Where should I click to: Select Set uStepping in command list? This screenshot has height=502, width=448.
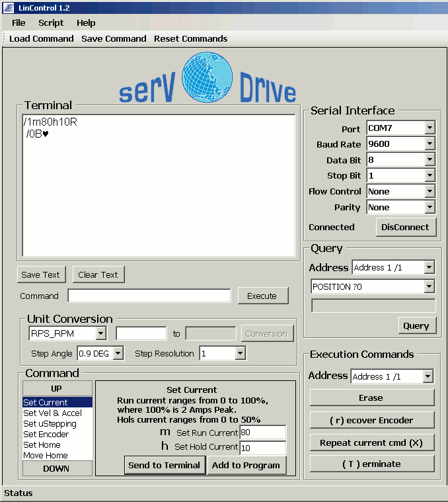click(x=57, y=423)
